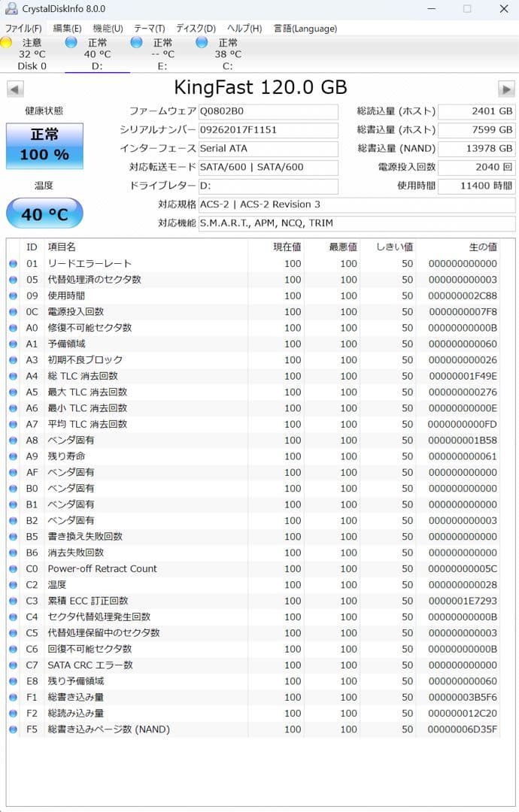
Task: Click raw value 0000001E7293
Action: click(x=463, y=601)
